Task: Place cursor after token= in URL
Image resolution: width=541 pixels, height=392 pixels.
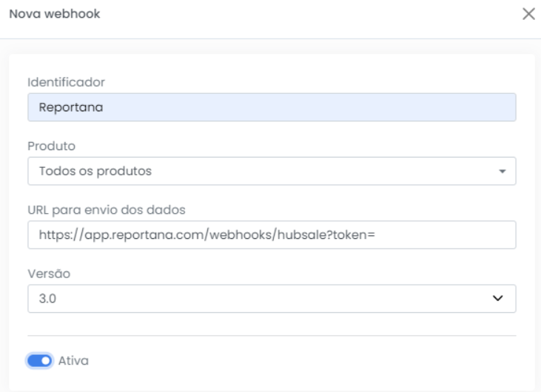Action: [376, 234]
